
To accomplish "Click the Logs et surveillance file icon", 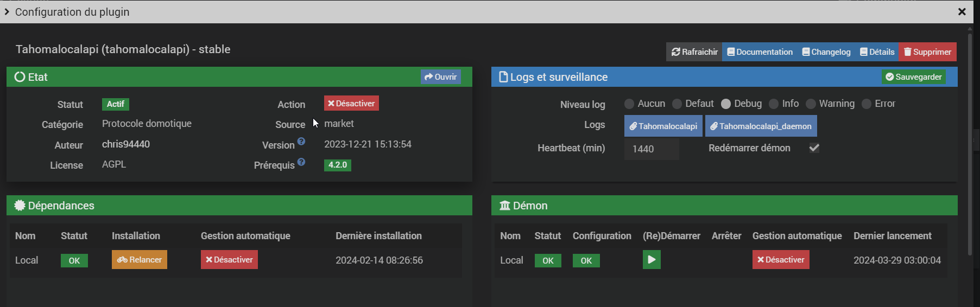I will (x=503, y=77).
